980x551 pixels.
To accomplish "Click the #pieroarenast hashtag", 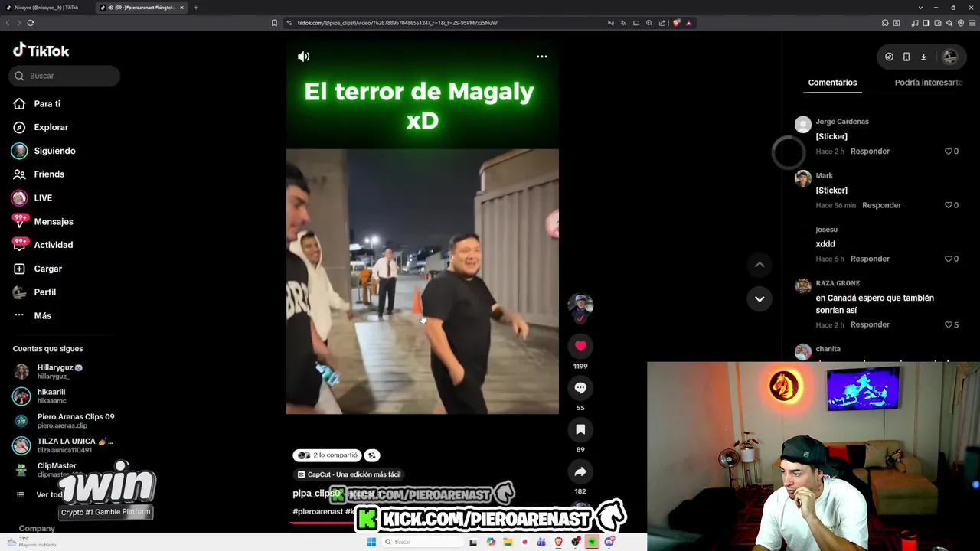I will pos(318,511).
